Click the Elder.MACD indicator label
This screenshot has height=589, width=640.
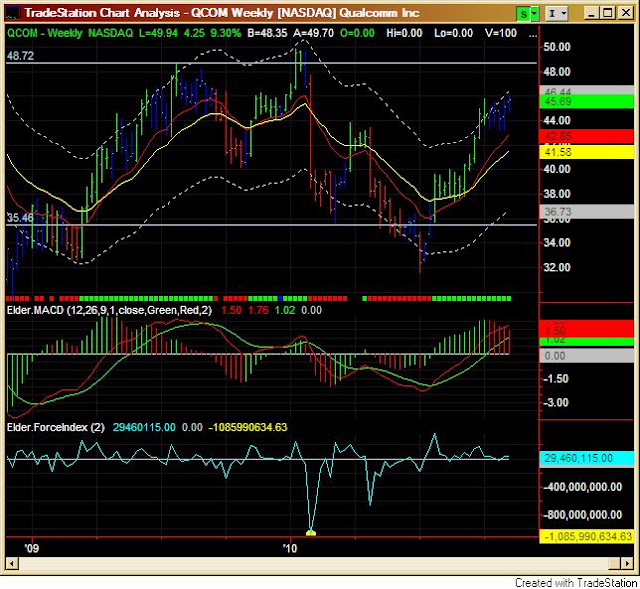coord(109,311)
